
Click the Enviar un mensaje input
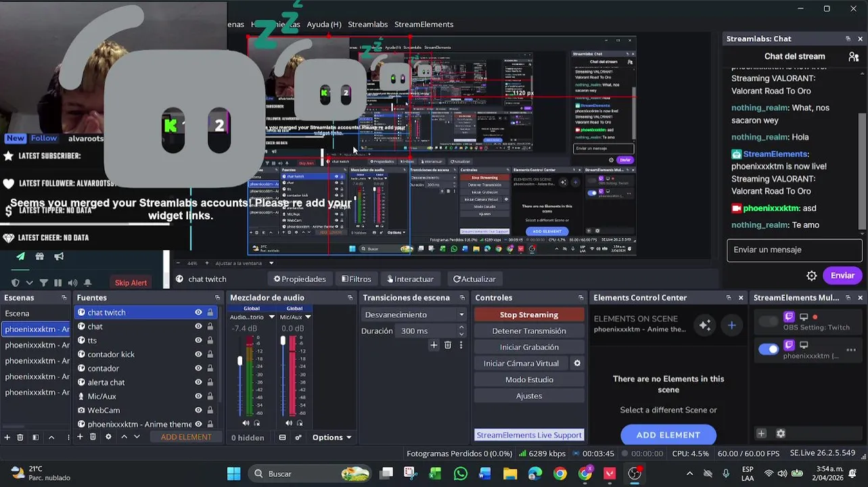coord(794,250)
